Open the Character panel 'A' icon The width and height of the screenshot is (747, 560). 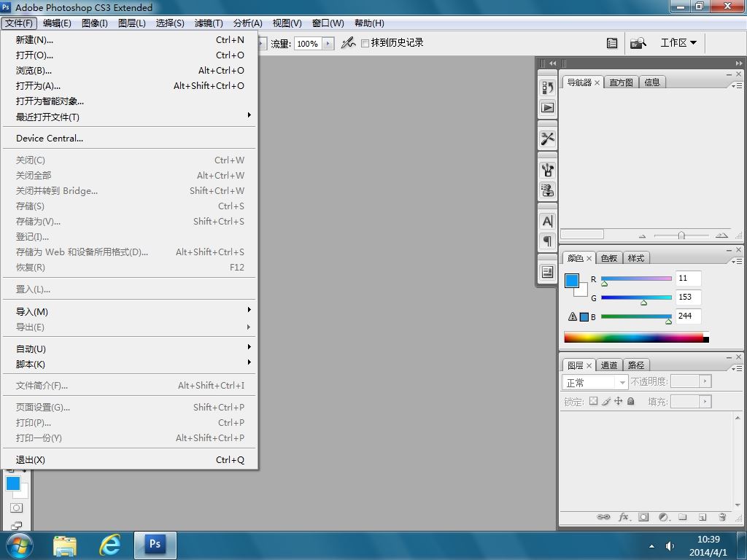[547, 221]
